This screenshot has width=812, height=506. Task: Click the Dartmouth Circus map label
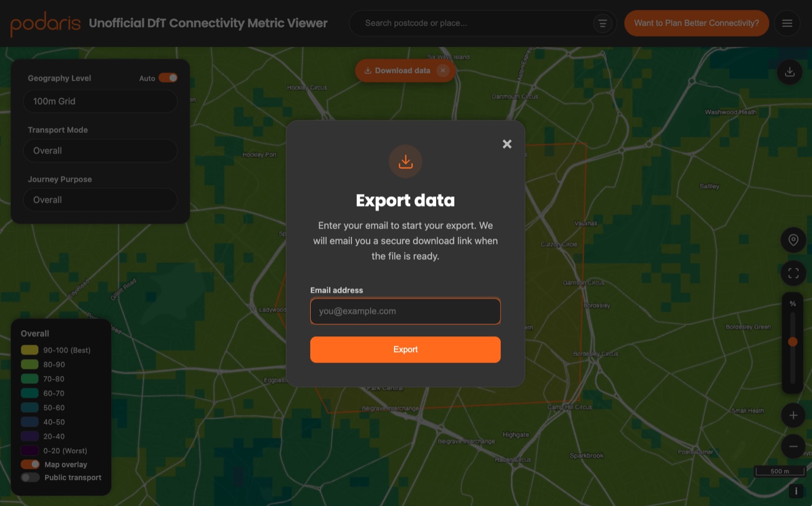click(x=515, y=96)
